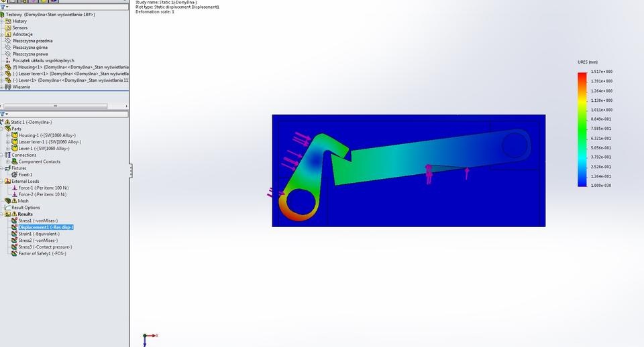Image resolution: width=644 pixels, height=347 pixels.
Task: Click the Lever<1> component icon
Action: click(8, 80)
